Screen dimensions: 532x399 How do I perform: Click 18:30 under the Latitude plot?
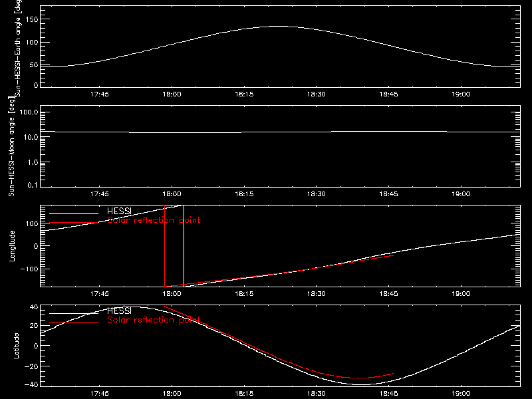(317, 394)
